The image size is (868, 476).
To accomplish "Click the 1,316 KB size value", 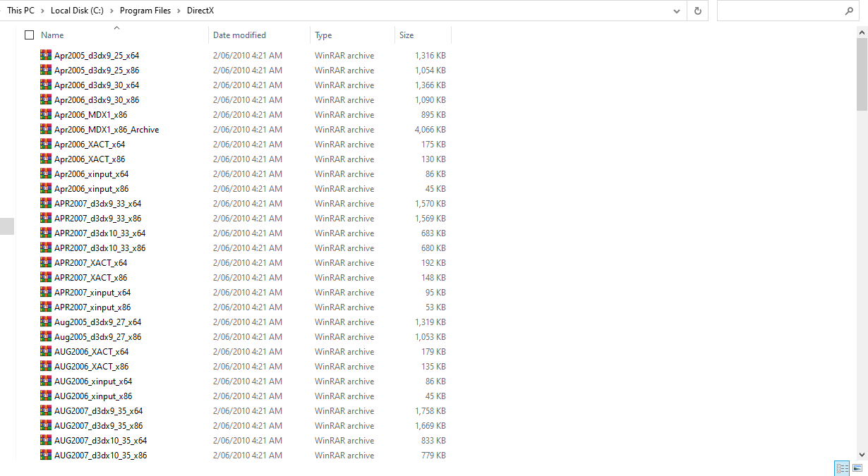I will [430, 56].
